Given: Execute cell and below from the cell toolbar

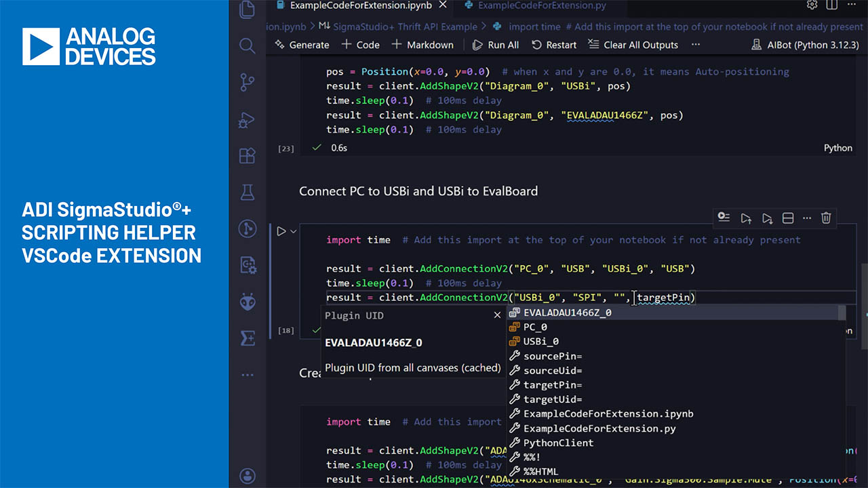Looking at the screenshot, I should point(767,218).
